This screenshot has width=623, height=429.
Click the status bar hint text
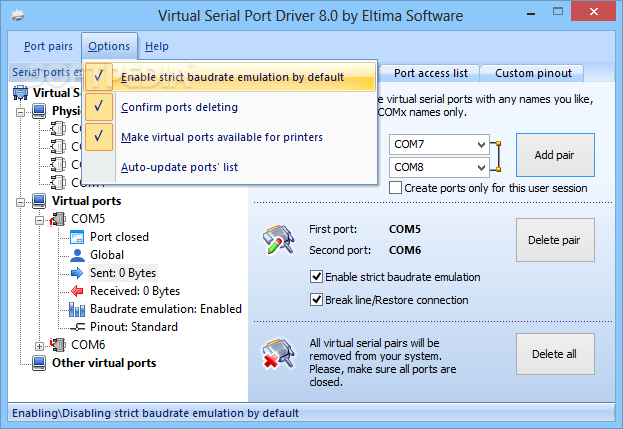coord(155,414)
